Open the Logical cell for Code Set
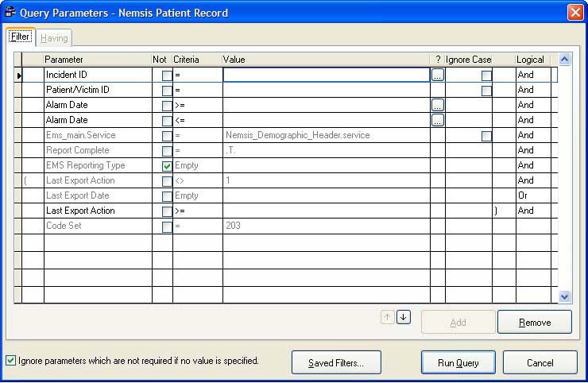The height and width of the screenshot is (383, 588). [x=533, y=226]
